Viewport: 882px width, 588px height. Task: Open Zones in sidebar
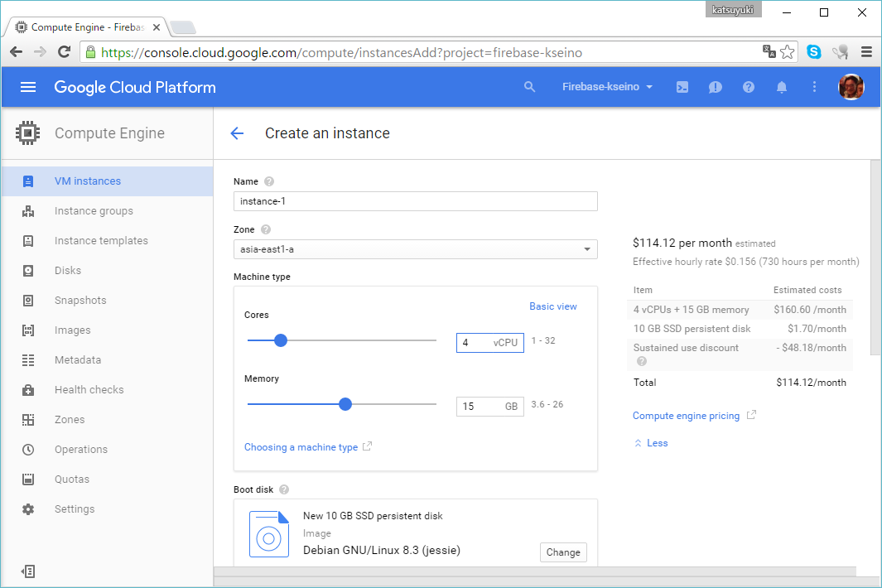(x=108, y=420)
